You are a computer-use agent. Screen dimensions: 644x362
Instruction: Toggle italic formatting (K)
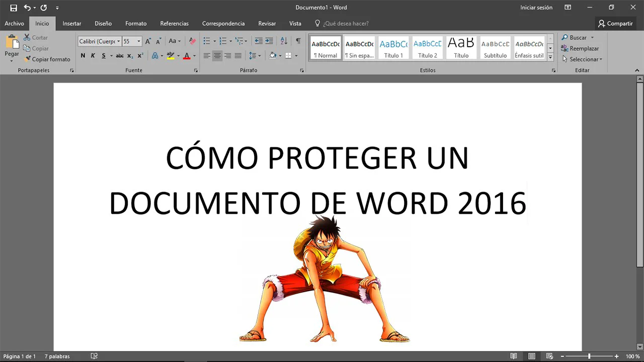tap(93, 56)
